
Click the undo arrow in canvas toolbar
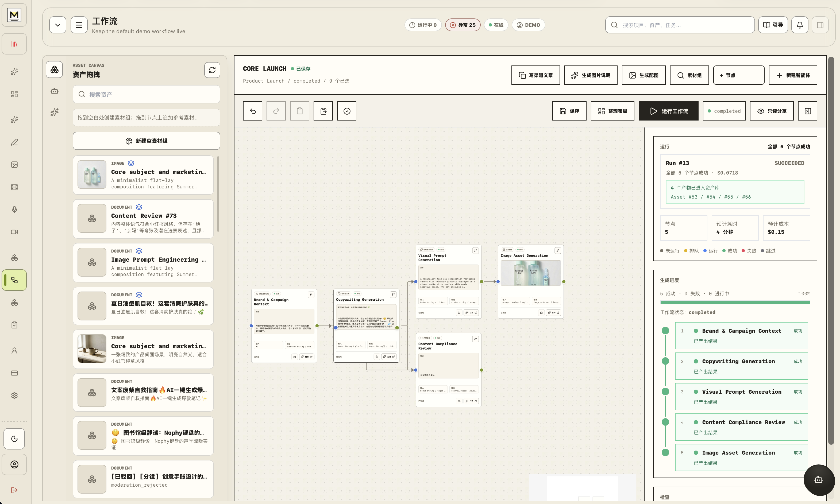[x=253, y=111]
